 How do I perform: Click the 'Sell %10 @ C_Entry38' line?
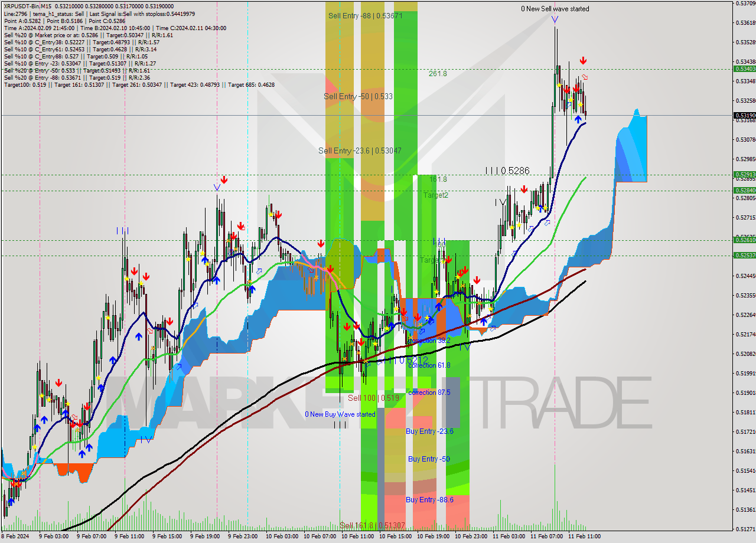point(82,42)
